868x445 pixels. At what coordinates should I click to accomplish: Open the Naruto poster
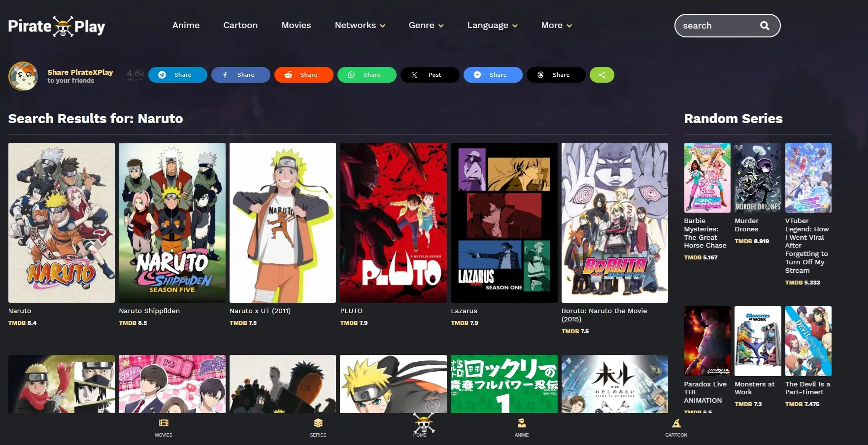pos(62,222)
